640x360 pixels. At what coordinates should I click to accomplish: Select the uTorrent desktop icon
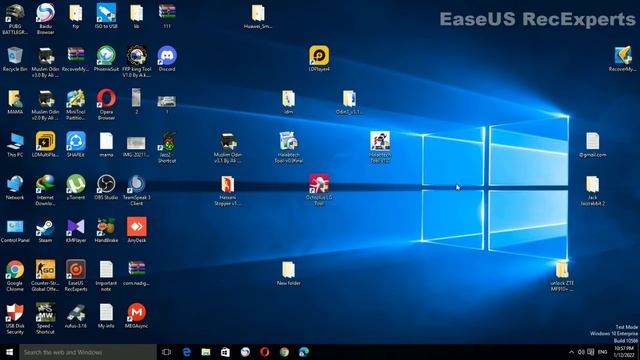[x=76, y=187]
